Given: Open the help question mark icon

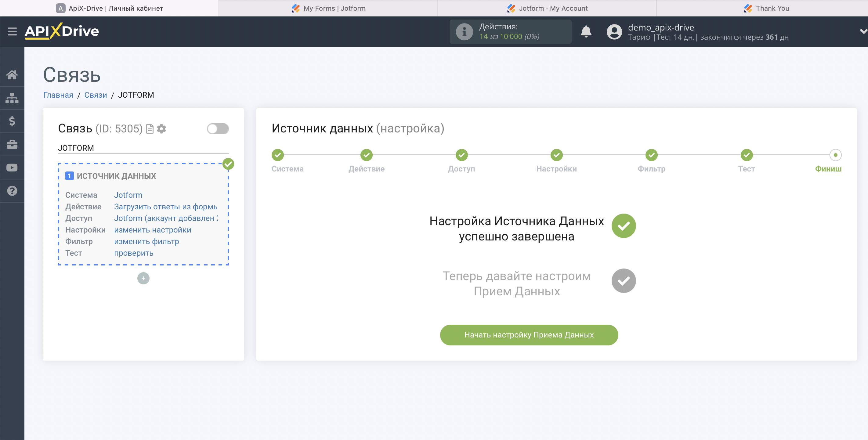Looking at the screenshot, I should click(x=12, y=191).
